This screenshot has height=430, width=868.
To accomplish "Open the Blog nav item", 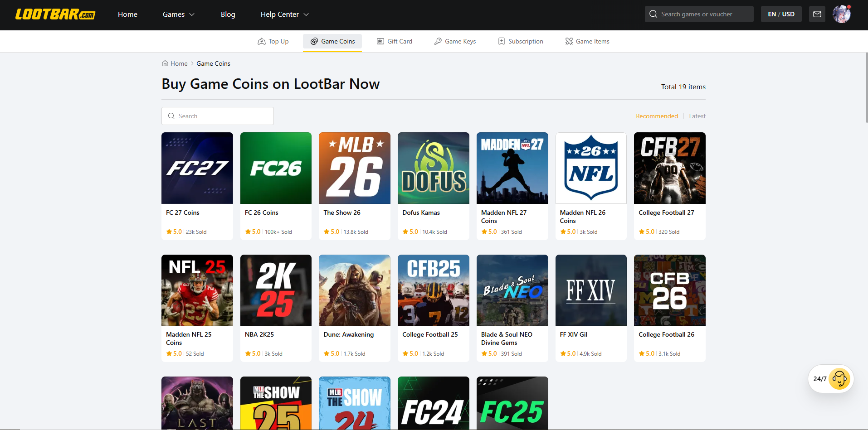I will pos(228,14).
